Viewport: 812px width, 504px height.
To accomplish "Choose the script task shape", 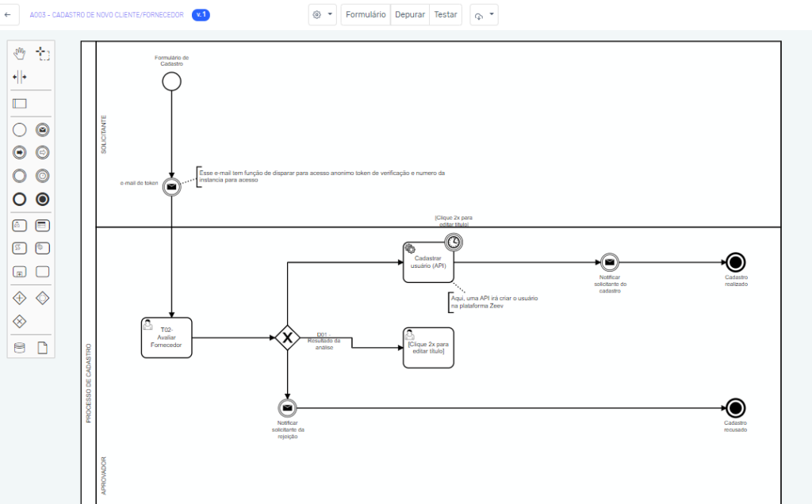I will [x=19, y=247].
